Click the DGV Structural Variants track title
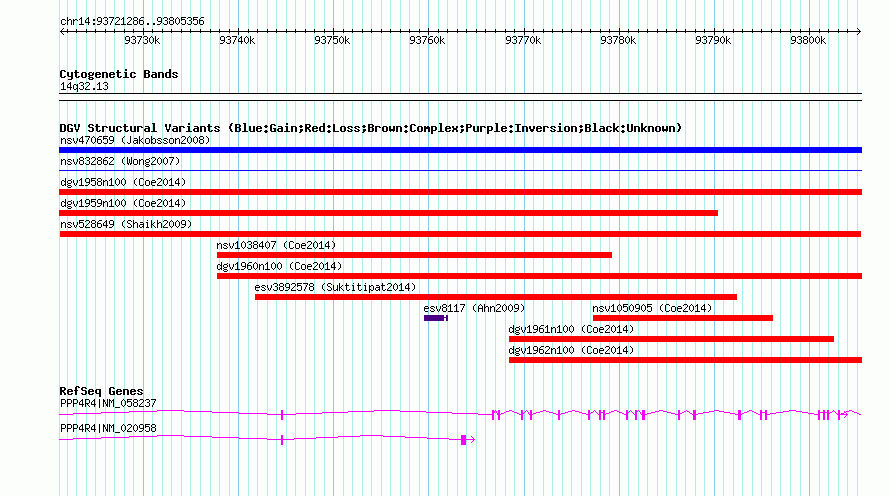Viewport: 890px width, 496px height. (371, 128)
